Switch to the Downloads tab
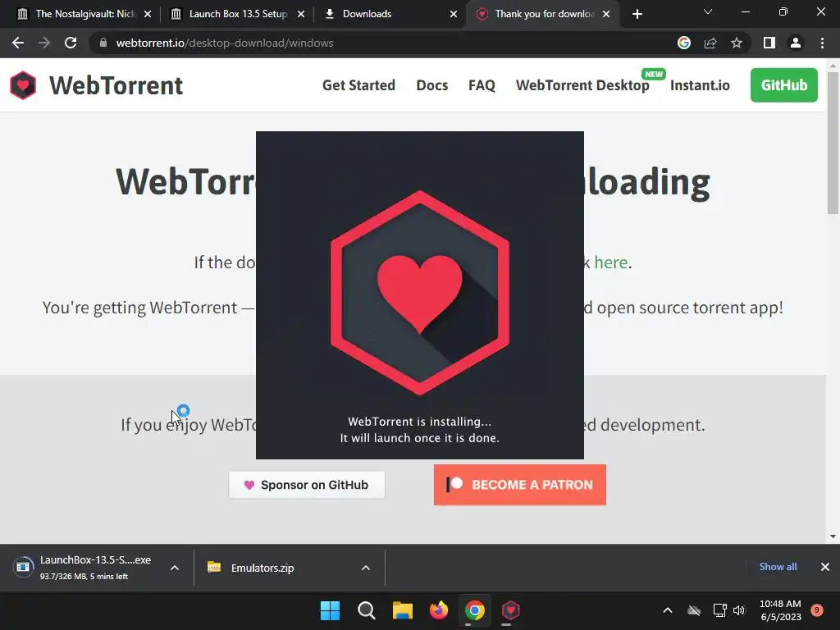The height and width of the screenshot is (630, 840). coord(390,14)
